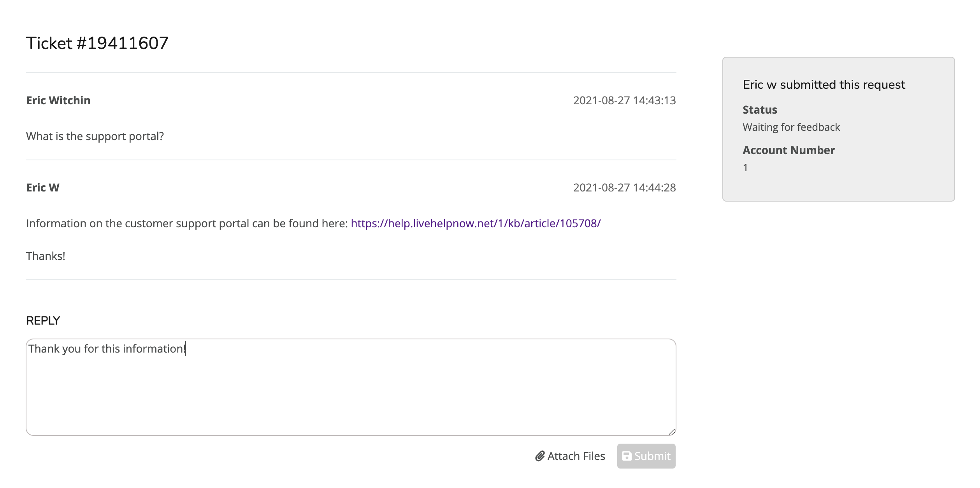Click the floppy disk icon on the Submit button
The image size is (980, 488).
(x=627, y=456)
